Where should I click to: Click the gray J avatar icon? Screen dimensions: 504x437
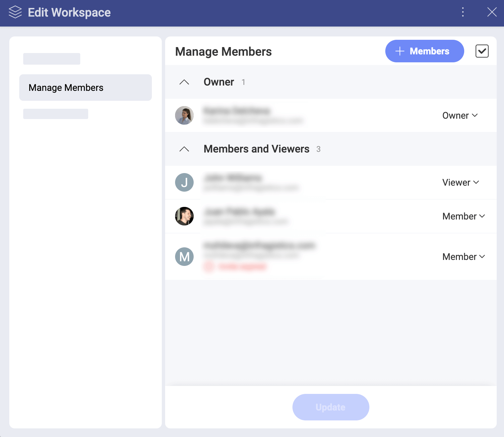click(184, 182)
